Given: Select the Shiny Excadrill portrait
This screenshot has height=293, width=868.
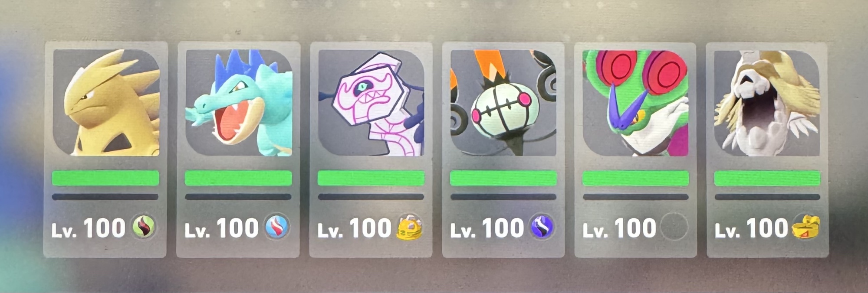Looking at the screenshot, I should 767,102.
